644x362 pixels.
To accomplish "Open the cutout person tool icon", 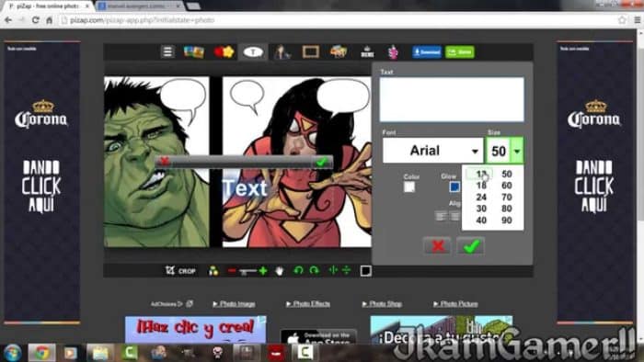I will [282, 52].
